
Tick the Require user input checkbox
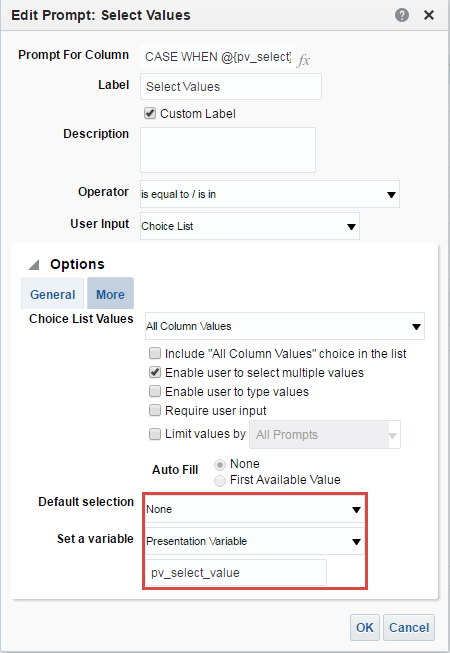pos(155,411)
